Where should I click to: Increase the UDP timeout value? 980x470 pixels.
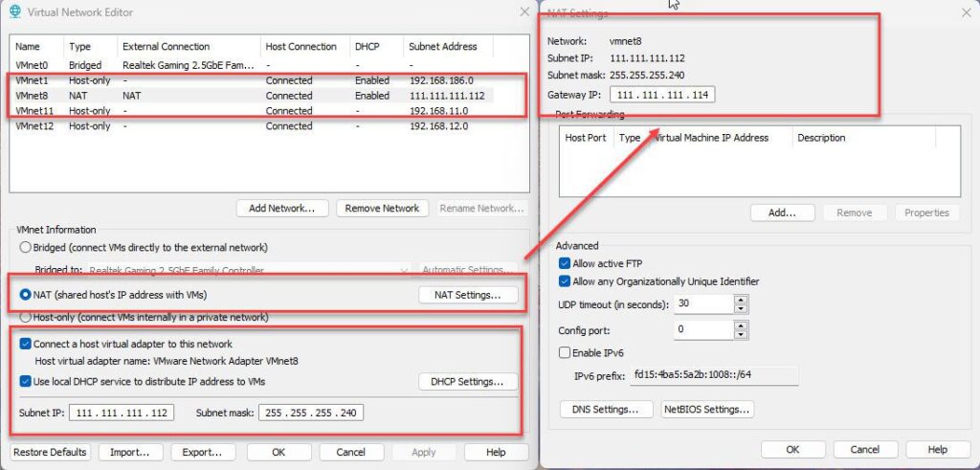741,300
